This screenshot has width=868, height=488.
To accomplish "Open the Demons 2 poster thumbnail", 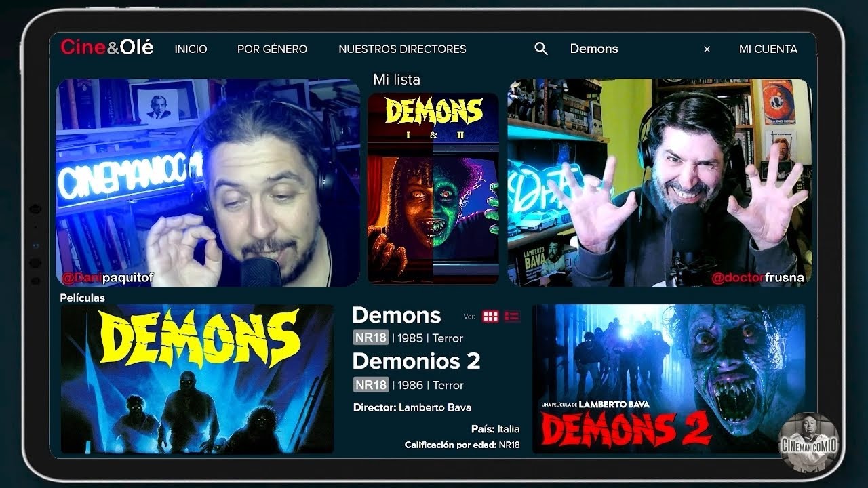I will [669, 379].
